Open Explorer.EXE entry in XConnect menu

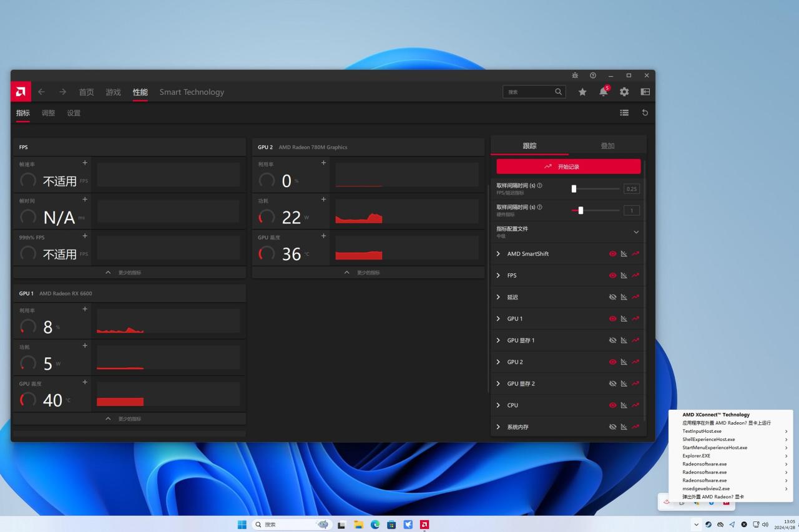[731, 456]
